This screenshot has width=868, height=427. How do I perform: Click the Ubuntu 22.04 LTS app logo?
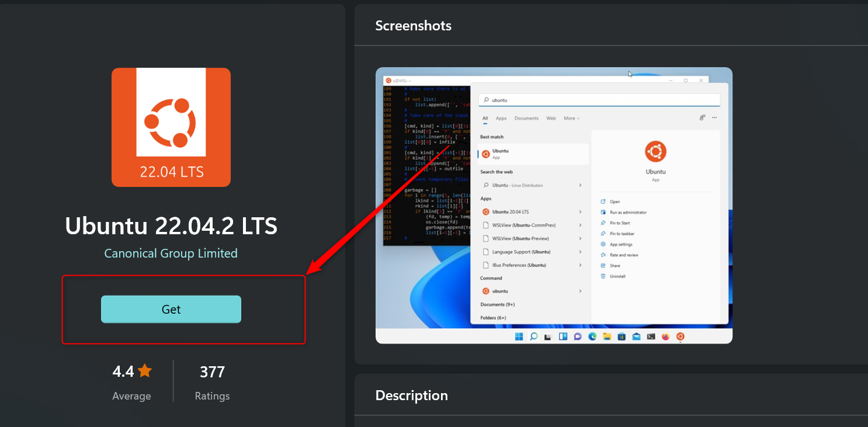click(171, 127)
